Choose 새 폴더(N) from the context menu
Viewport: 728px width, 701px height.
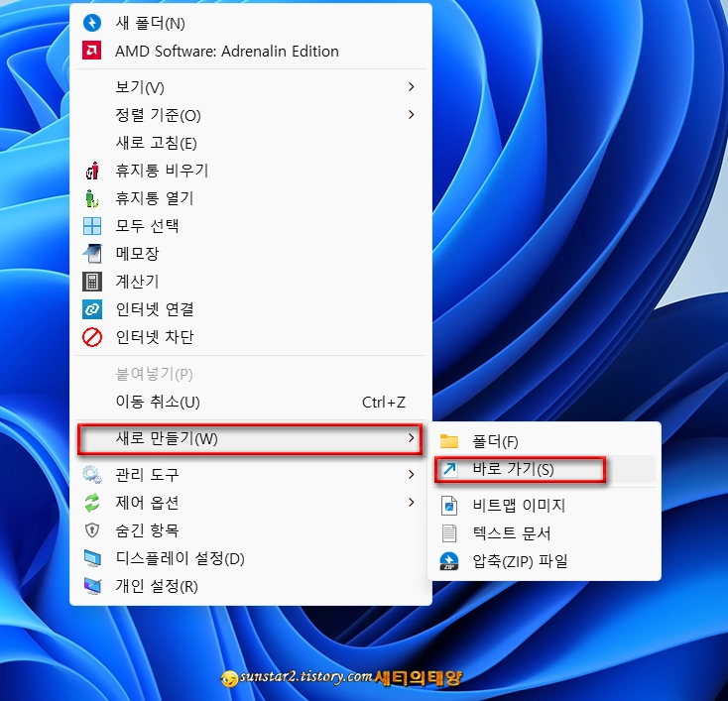click(x=251, y=23)
